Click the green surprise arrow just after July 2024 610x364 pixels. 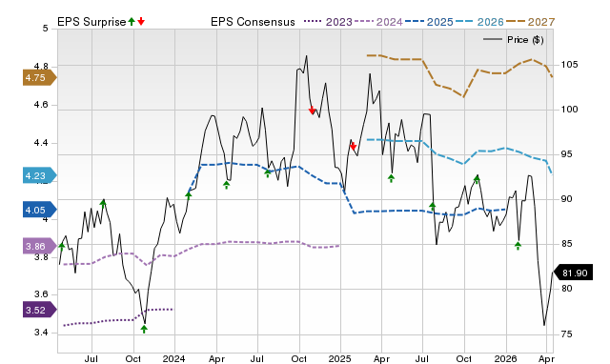pos(268,173)
